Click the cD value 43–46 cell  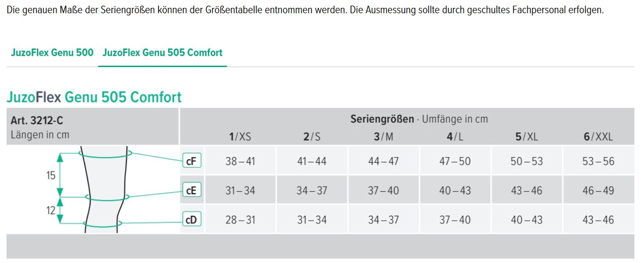[598, 220]
